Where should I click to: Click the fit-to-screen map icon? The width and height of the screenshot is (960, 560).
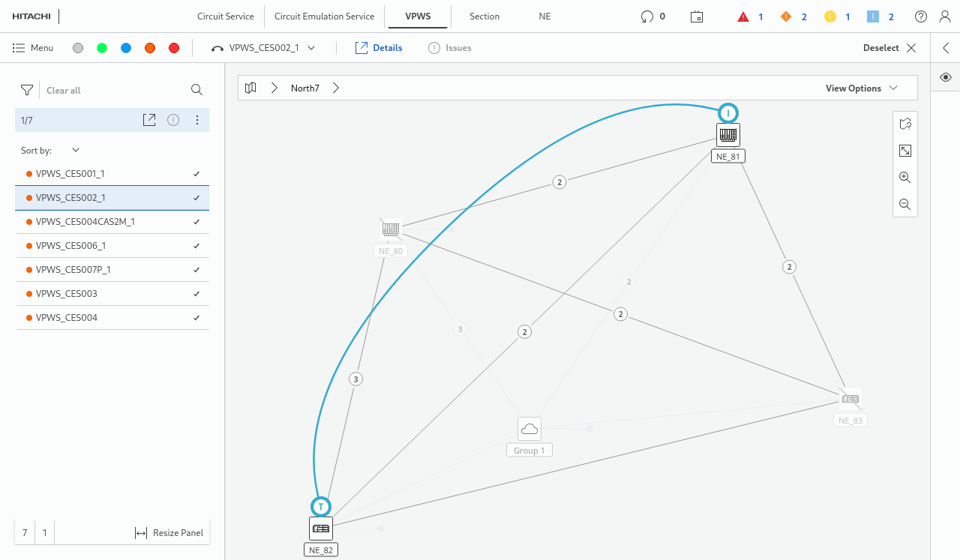[x=904, y=151]
